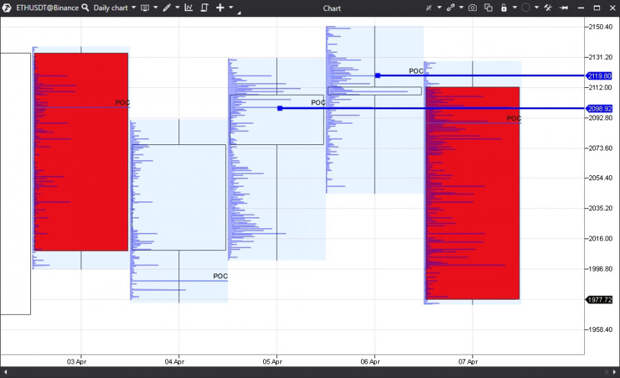This screenshot has width=620, height=378.
Task: Maximize the chart window
Action: [597, 8]
